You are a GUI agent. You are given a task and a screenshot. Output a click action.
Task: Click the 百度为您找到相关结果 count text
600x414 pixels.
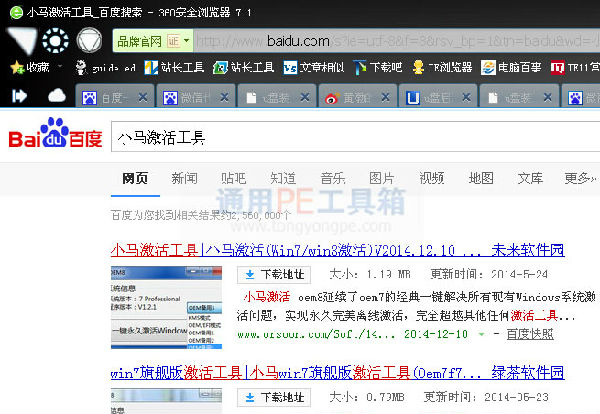click(201, 215)
